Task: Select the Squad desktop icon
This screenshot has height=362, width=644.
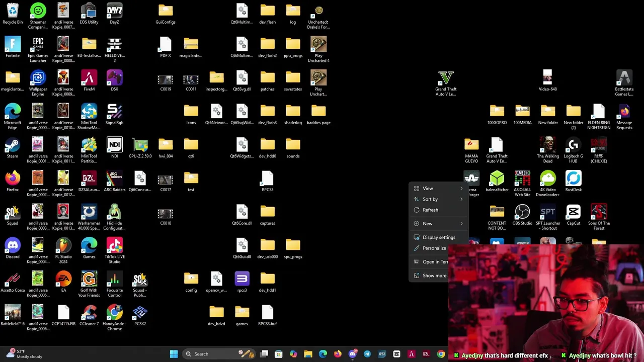Action: [13, 215]
